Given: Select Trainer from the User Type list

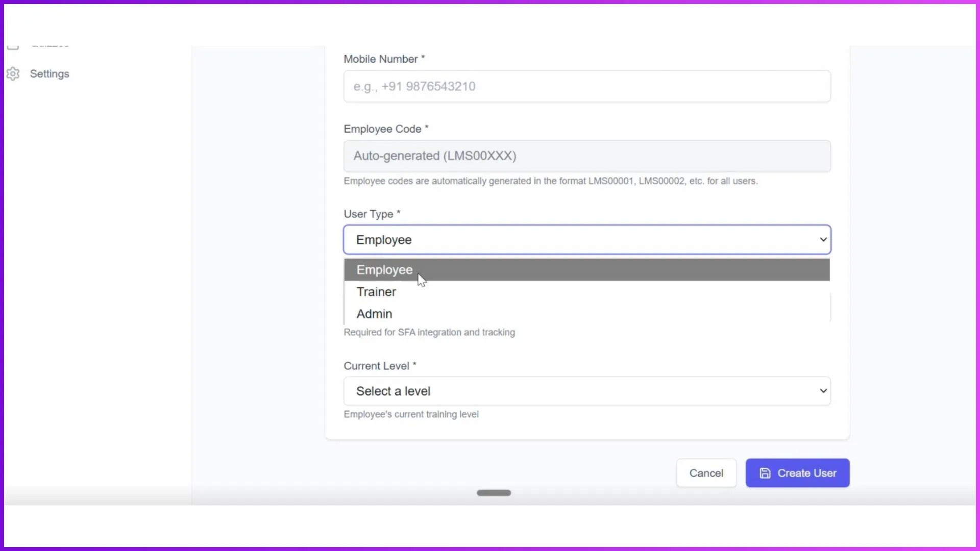Looking at the screenshot, I should [x=376, y=292].
